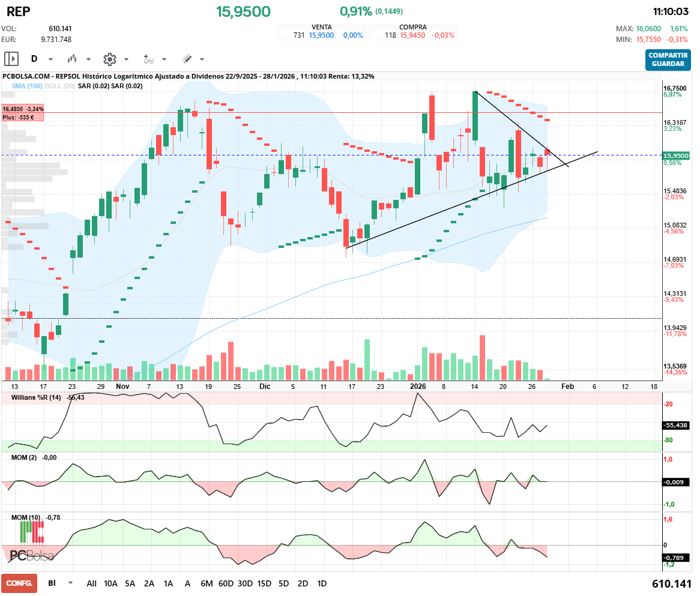The width and height of the screenshot is (700, 596).
Task: Expand the settings gear dropdown arrow
Action: (126, 59)
